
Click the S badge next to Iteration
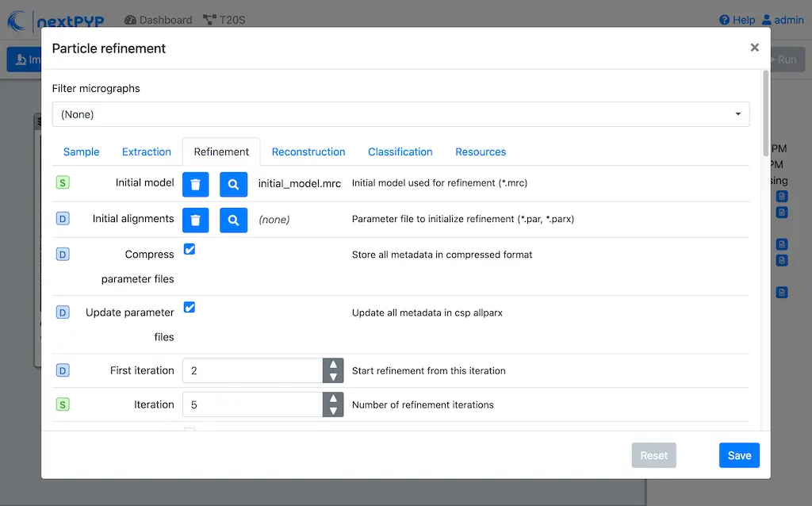coord(63,404)
